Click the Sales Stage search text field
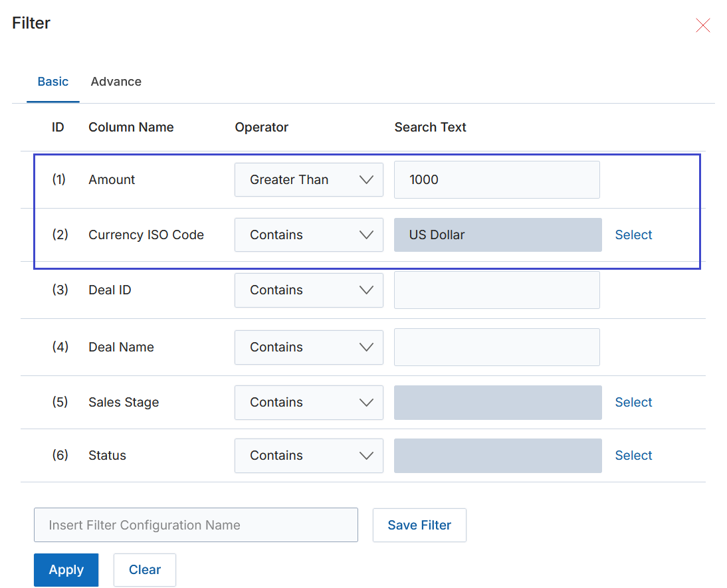This screenshot has height=588, width=727. pyautogui.click(x=498, y=402)
